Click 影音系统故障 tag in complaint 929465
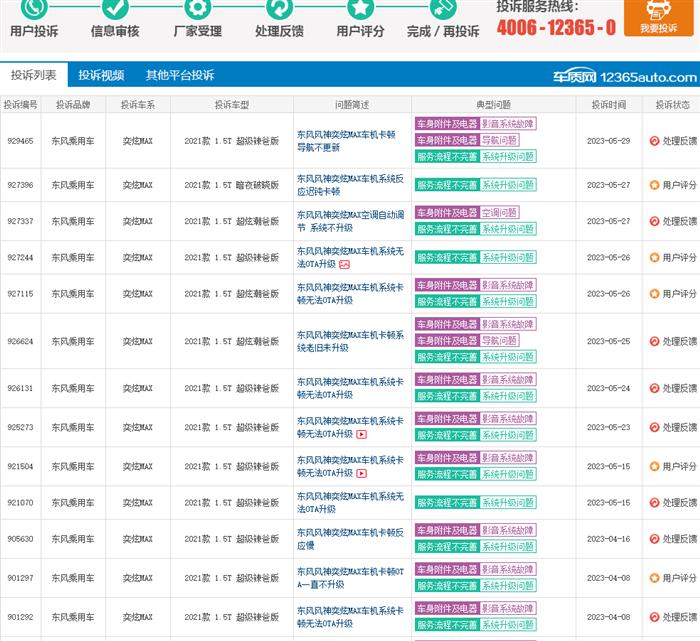This screenshot has width=700, height=641. (508, 124)
